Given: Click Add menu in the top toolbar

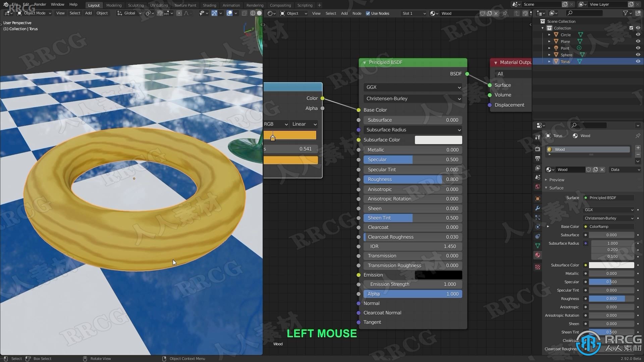Looking at the screenshot, I should [x=88, y=13].
